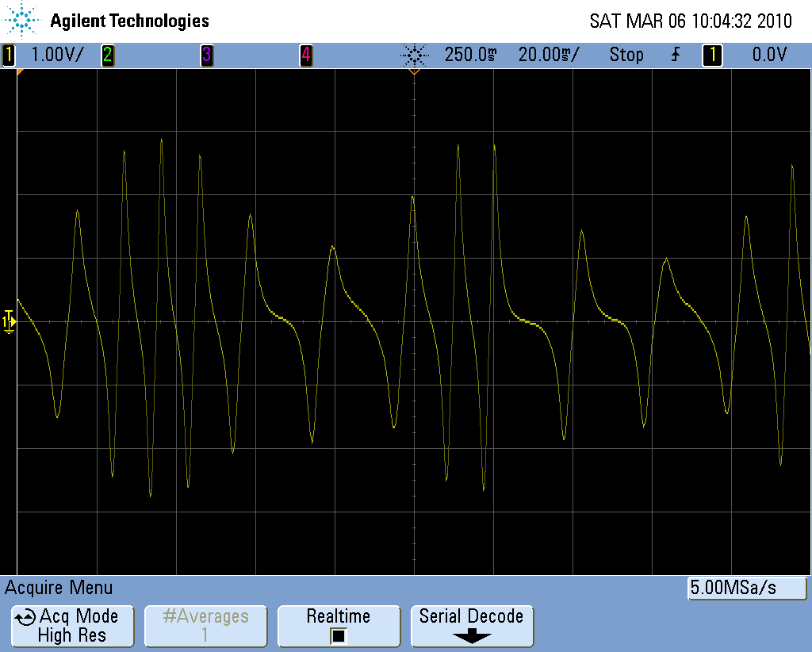Select the yellow channel 1 indicator
This screenshot has width=812, height=652.
click(9, 55)
